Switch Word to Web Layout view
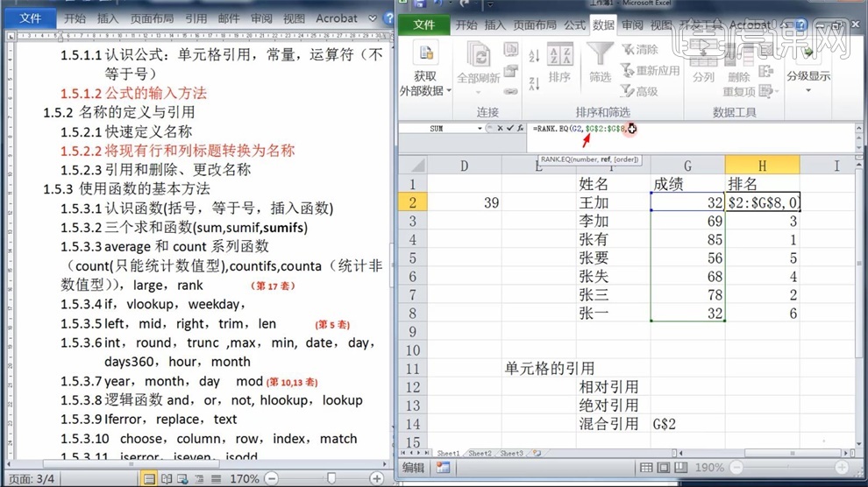 tap(182, 479)
